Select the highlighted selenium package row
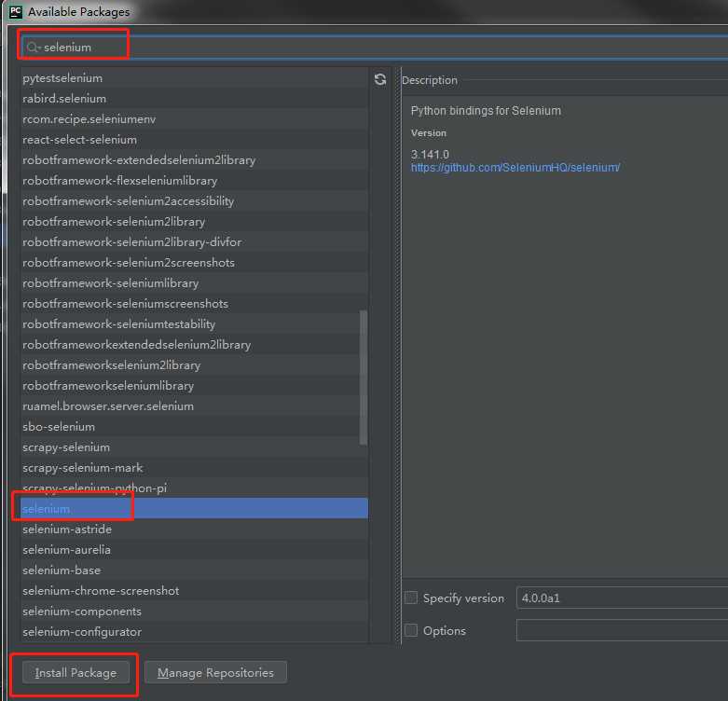The width and height of the screenshot is (728, 701). pos(195,509)
